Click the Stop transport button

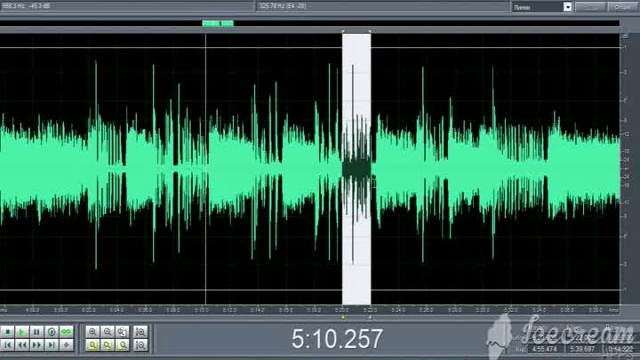pyautogui.click(x=7, y=332)
